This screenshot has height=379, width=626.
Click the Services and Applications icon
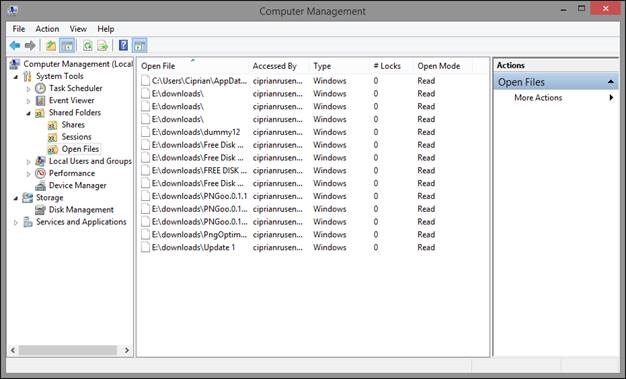[28, 222]
